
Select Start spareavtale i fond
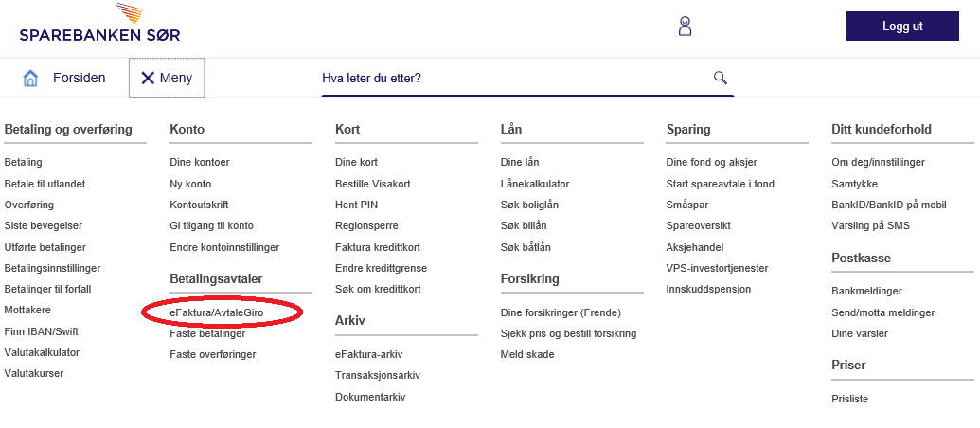click(x=721, y=184)
